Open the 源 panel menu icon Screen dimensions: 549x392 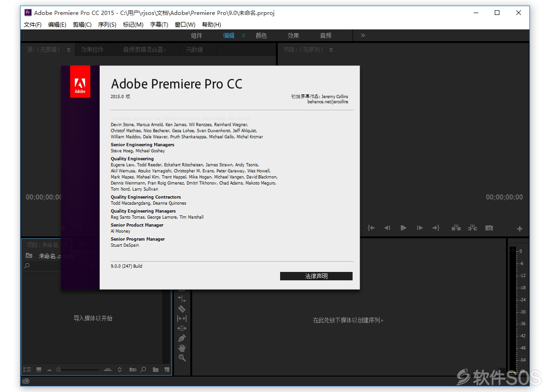pos(69,50)
